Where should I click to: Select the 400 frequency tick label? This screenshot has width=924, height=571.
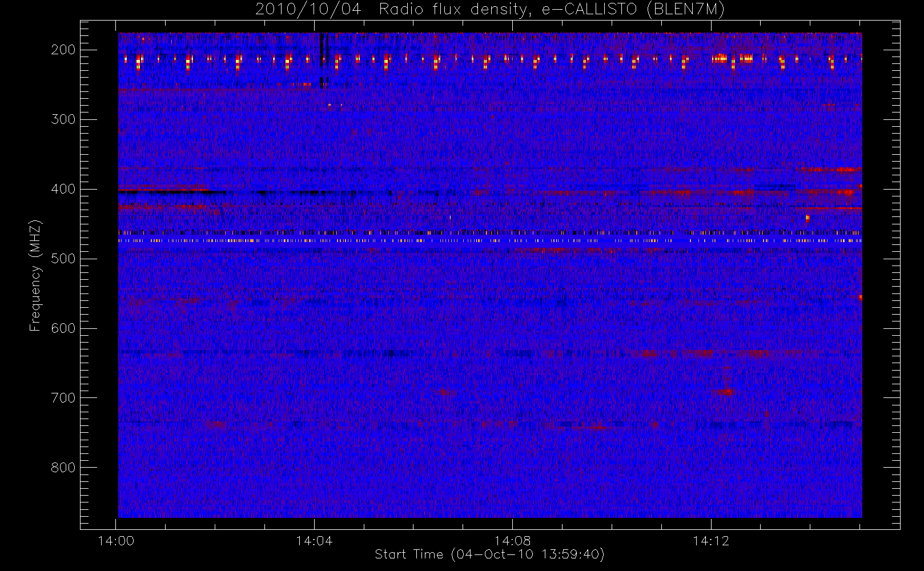pos(63,189)
